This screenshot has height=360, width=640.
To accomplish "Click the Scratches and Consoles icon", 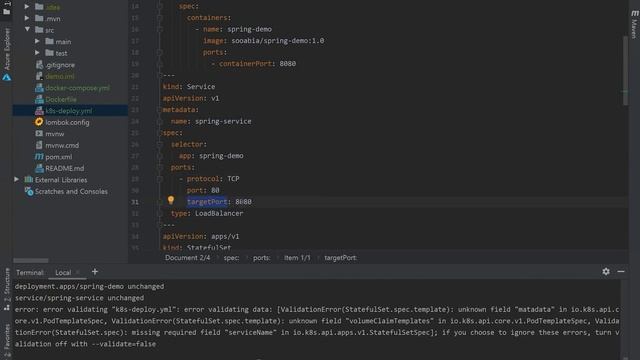I will (x=29, y=191).
